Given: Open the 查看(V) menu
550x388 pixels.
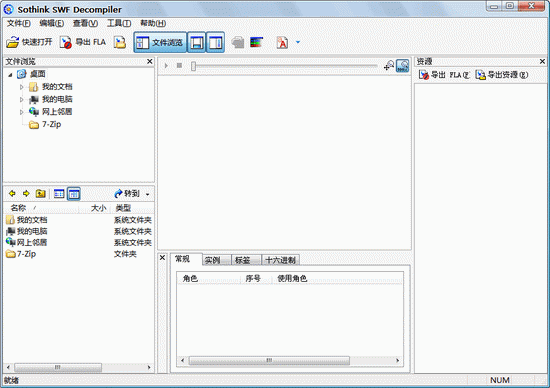Looking at the screenshot, I should point(85,23).
